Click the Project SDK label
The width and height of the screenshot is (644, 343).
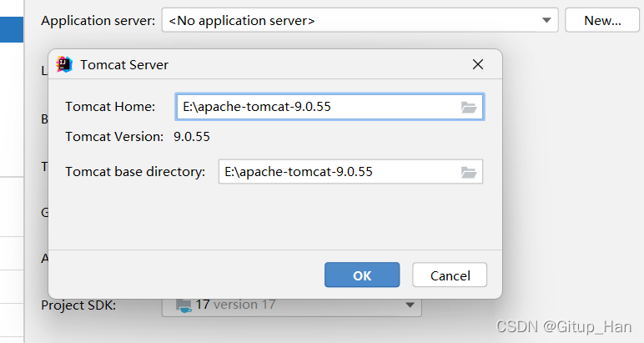(78, 305)
